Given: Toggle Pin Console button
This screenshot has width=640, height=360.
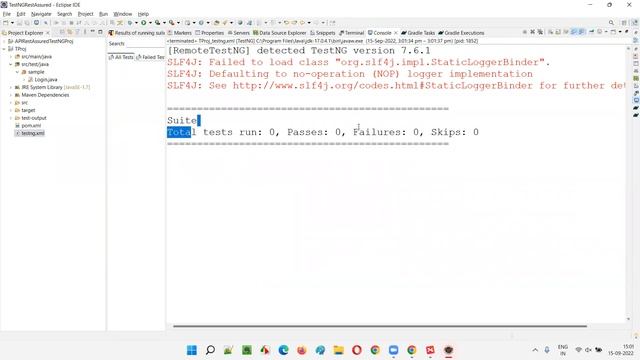Looking at the screenshot, I should [591, 32].
